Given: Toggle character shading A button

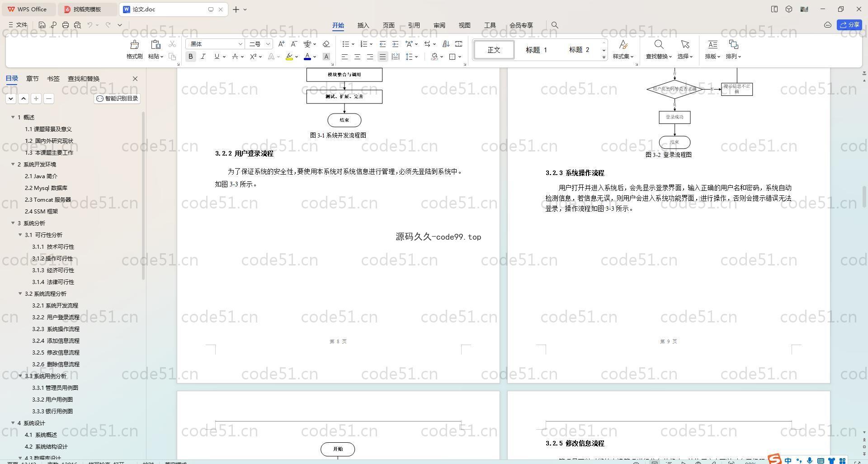Looking at the screenshot, I should pyautogui.click(x=326, y=57).
